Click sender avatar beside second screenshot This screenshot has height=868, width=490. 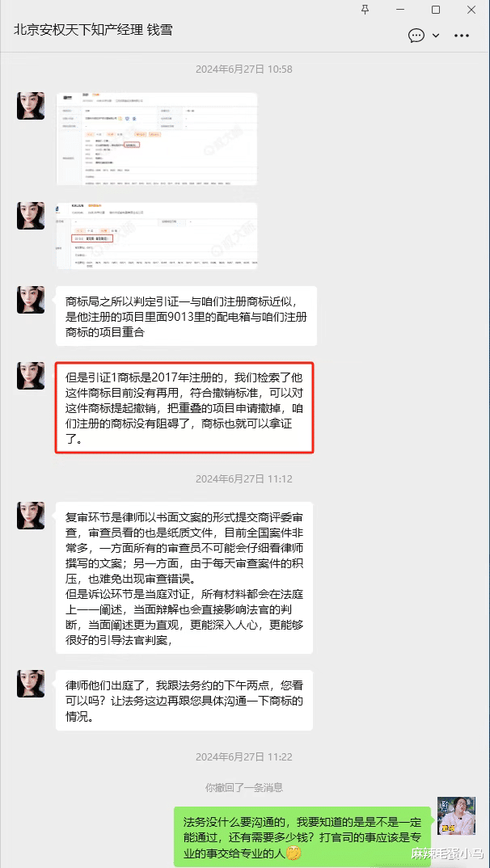[x=31, y=216]
